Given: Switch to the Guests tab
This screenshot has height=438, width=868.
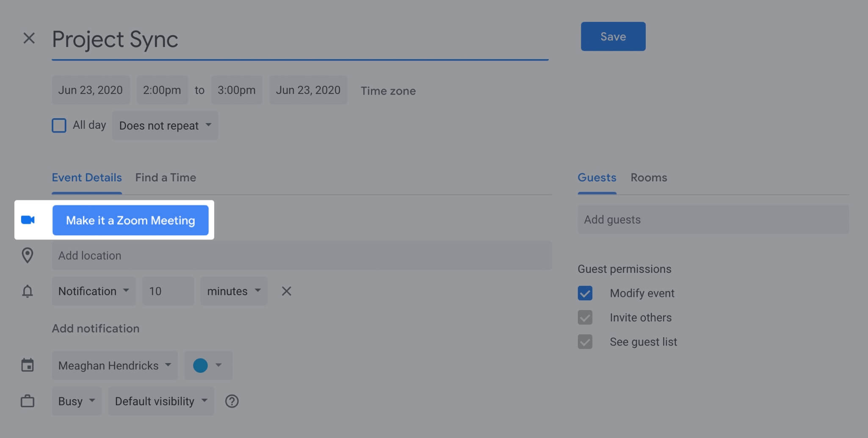Looking at the screenshot, I should pyautogui.click(x=597, y=177).
